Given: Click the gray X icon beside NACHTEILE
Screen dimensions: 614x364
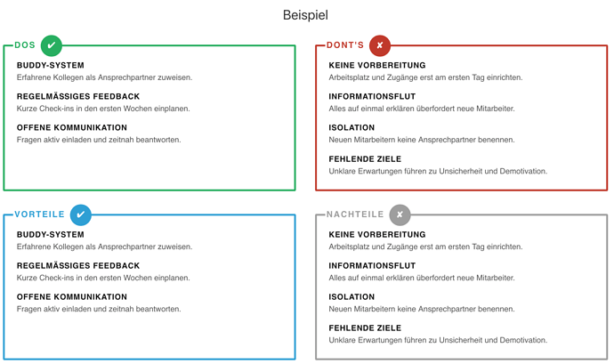Looking at the screenshot, I should point(400,214).
